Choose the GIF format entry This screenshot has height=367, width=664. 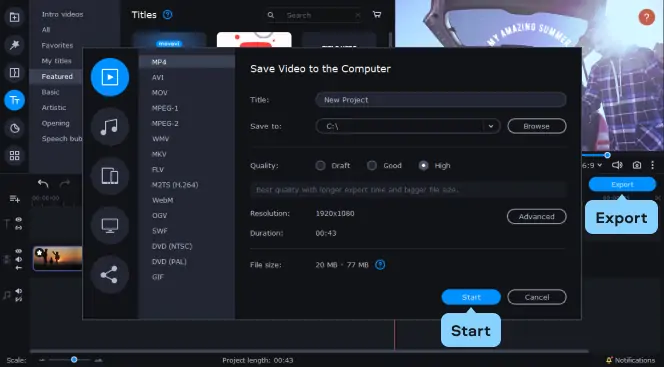click(158, 277)
